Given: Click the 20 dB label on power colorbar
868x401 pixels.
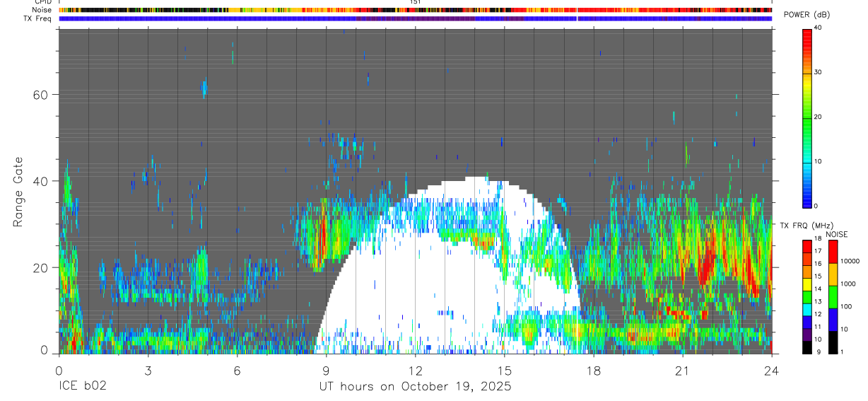Looking at the screenshot, I should point(818,117).
